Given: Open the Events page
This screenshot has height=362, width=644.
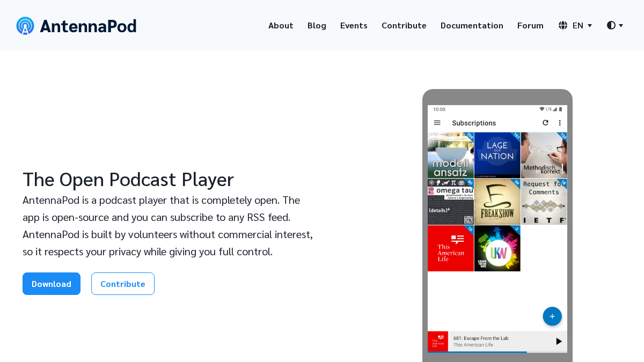Looking at the screenshot, I should [x=354, y=25].
